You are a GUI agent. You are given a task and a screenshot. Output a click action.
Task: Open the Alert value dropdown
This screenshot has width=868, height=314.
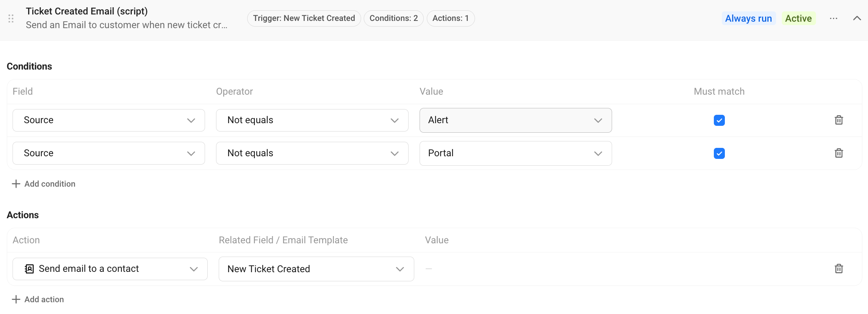(x=516, y=120)
